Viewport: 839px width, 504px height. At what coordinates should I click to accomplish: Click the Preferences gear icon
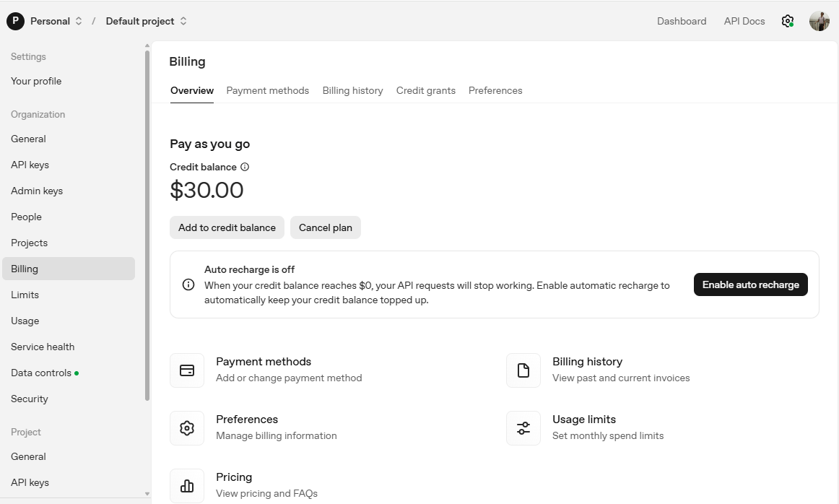(187, 428)
